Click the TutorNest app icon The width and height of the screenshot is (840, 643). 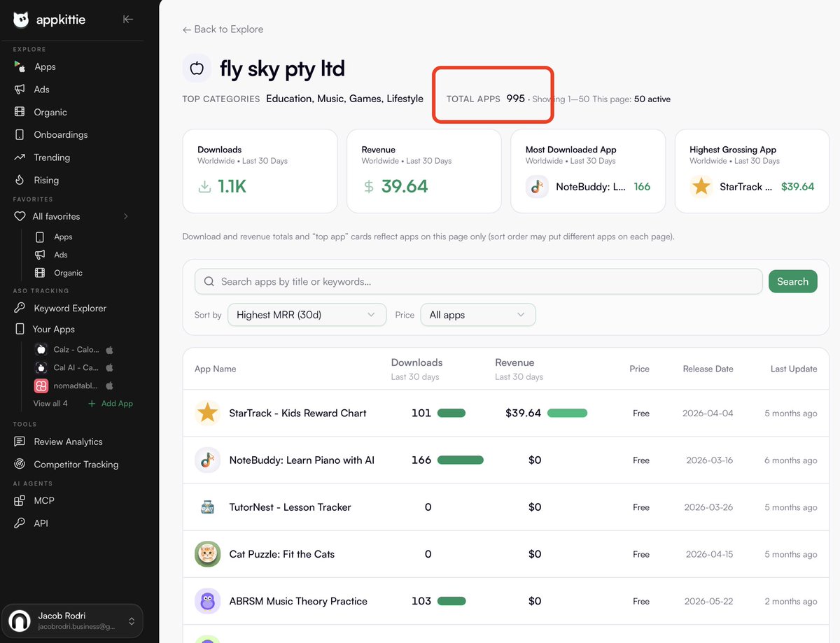pyautogui.click(x=207, y=507)
